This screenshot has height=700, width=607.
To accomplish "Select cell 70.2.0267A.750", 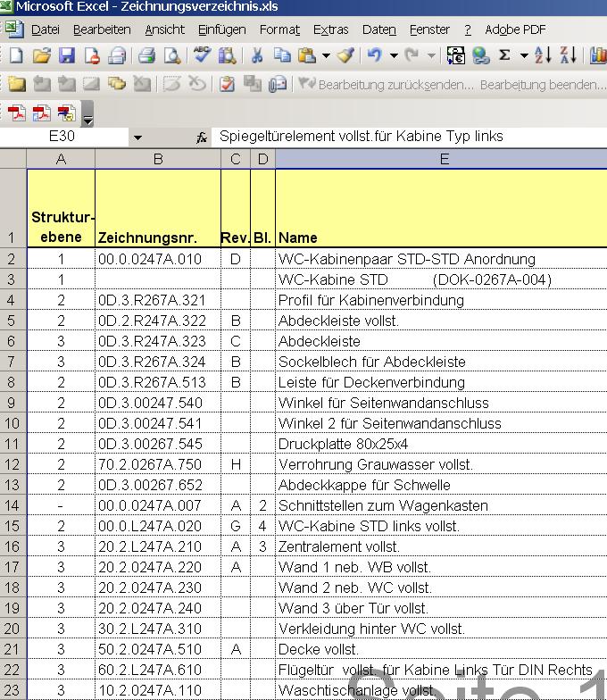I will click(x=158, y=464).
